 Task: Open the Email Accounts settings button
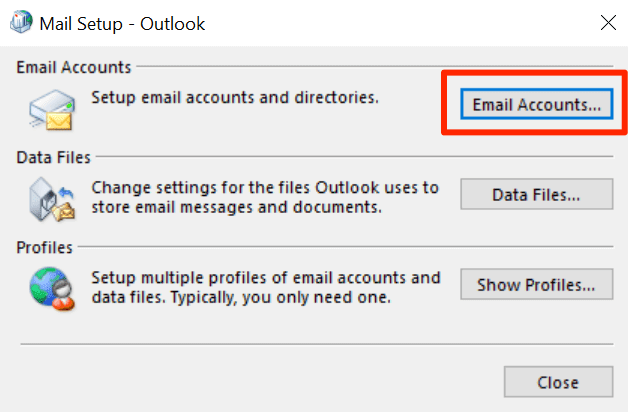coord(536,104)
